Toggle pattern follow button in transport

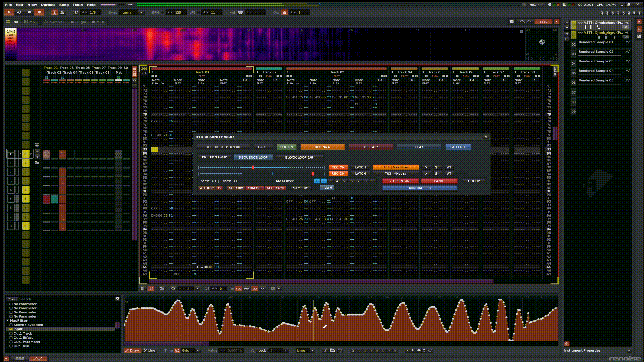pos(54,12)
